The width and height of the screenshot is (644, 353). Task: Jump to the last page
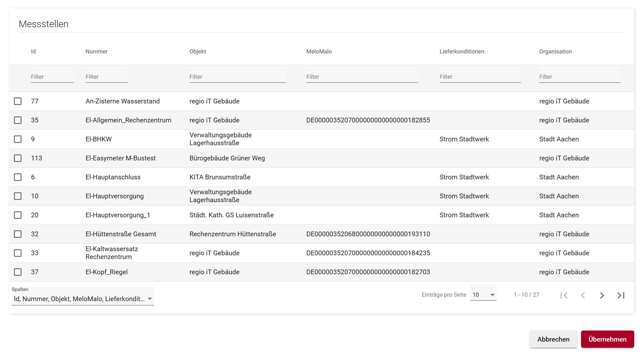pyautogui.click(x=621, y=295)
